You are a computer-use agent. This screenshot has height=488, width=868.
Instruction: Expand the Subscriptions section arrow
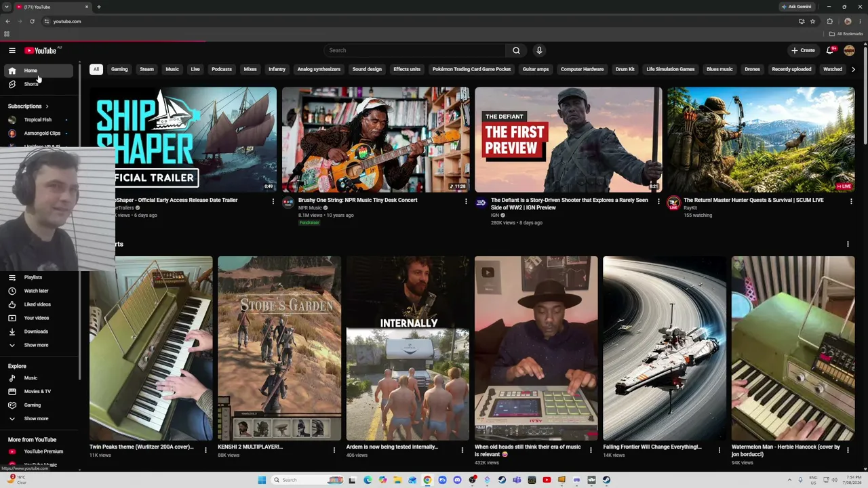tap(47, 106)
